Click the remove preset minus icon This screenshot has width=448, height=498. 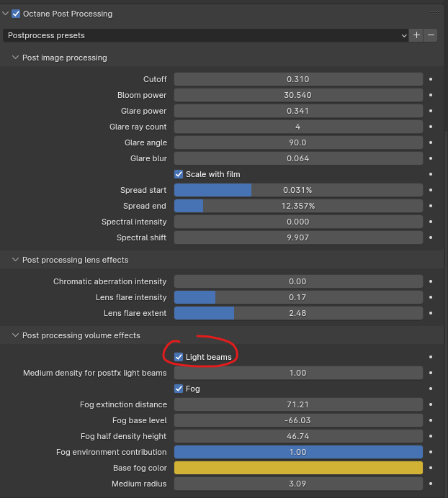click(431, 35)
